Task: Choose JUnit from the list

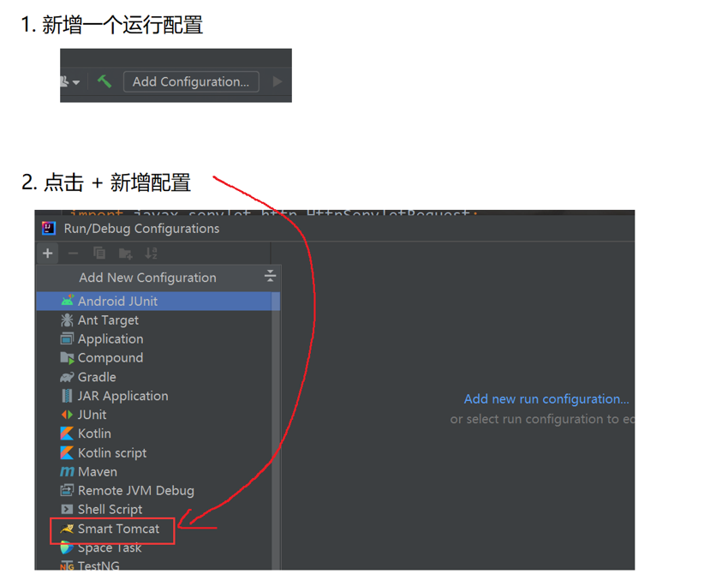Action: point(154,415)
